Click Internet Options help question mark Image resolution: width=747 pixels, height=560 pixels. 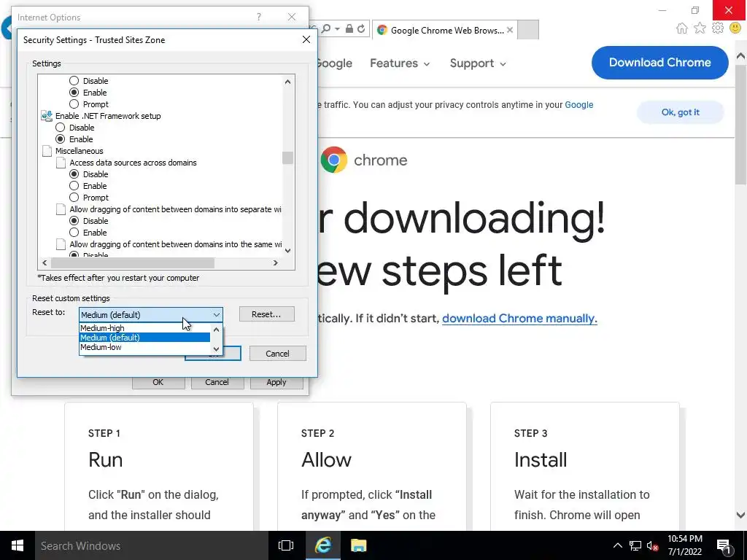[x=259, y=17]
